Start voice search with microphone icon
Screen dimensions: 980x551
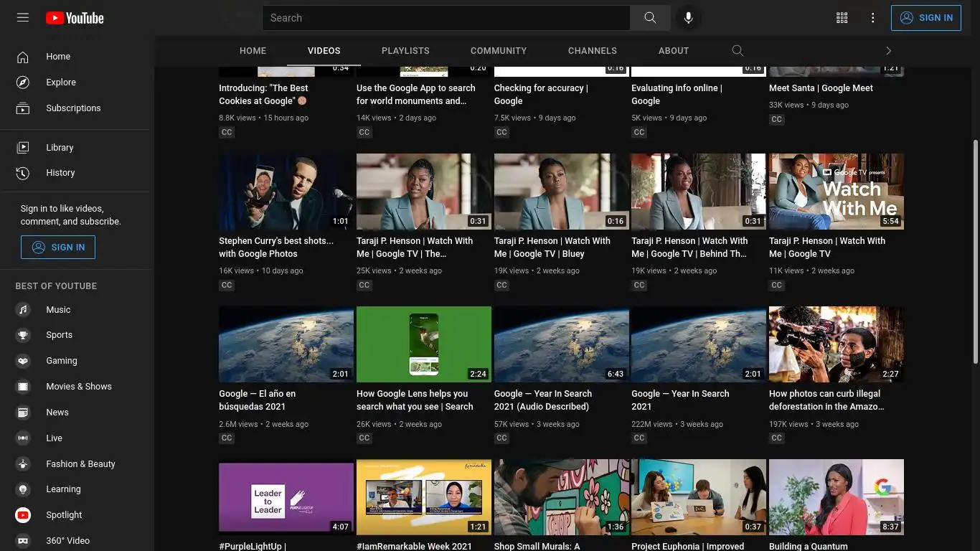click(688, 18)
